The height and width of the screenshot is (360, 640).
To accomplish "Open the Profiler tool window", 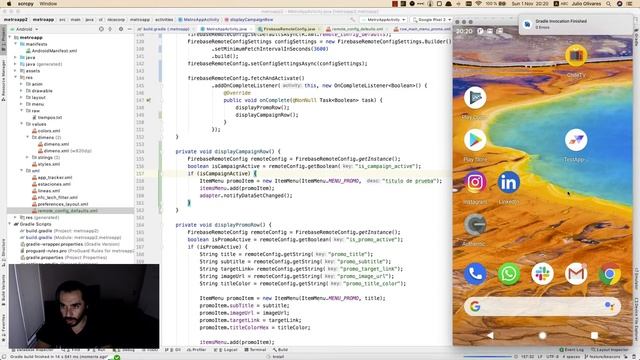I will [x=196, y=350].
